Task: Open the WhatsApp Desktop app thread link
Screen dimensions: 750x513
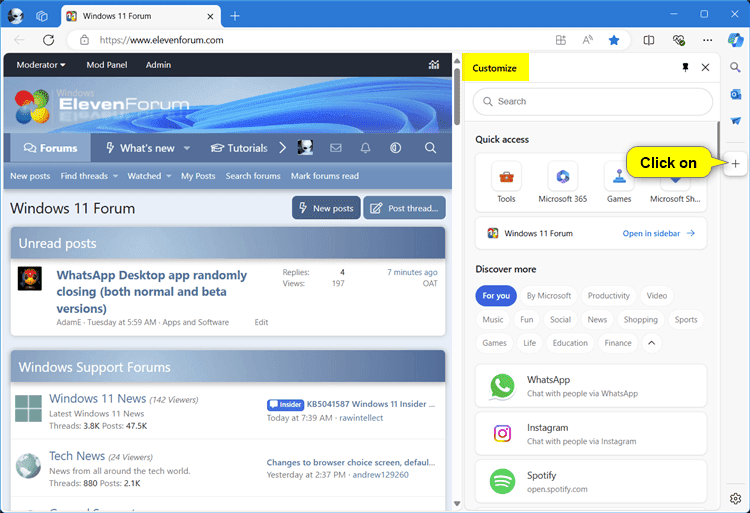Action: tap(151, 292)
